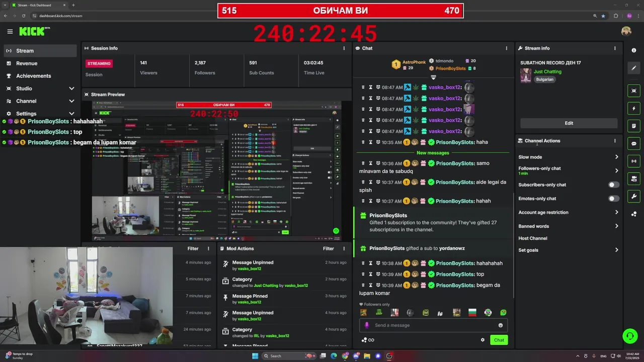The height and width of the screenshot is (362, 644).
Task: Open Mod Actions panel three-dot menu
Action: click(x=344, y=248)
